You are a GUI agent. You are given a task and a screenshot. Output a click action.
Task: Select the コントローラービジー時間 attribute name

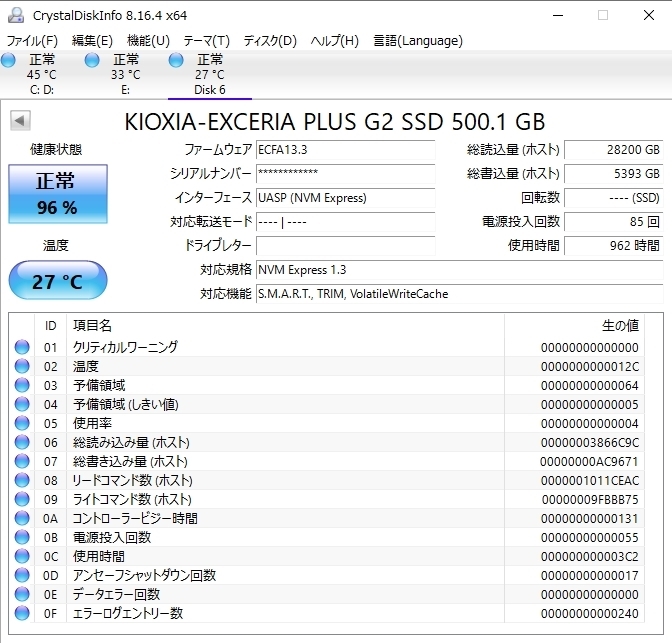click(135, 518)
